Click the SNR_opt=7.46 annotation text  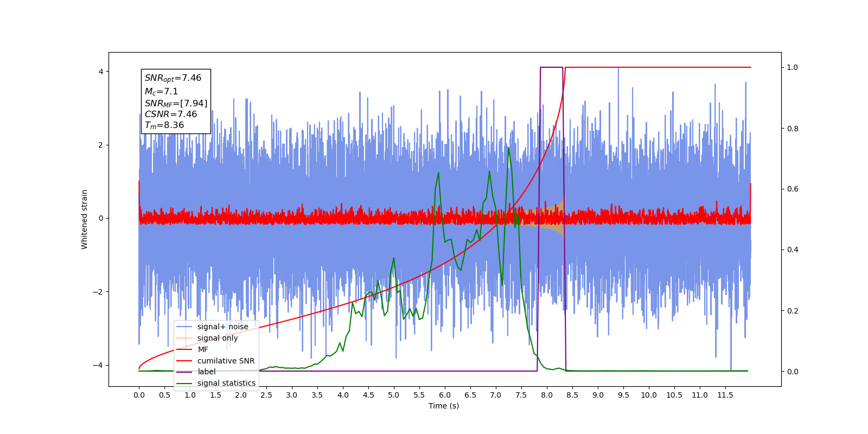[173, 78]
